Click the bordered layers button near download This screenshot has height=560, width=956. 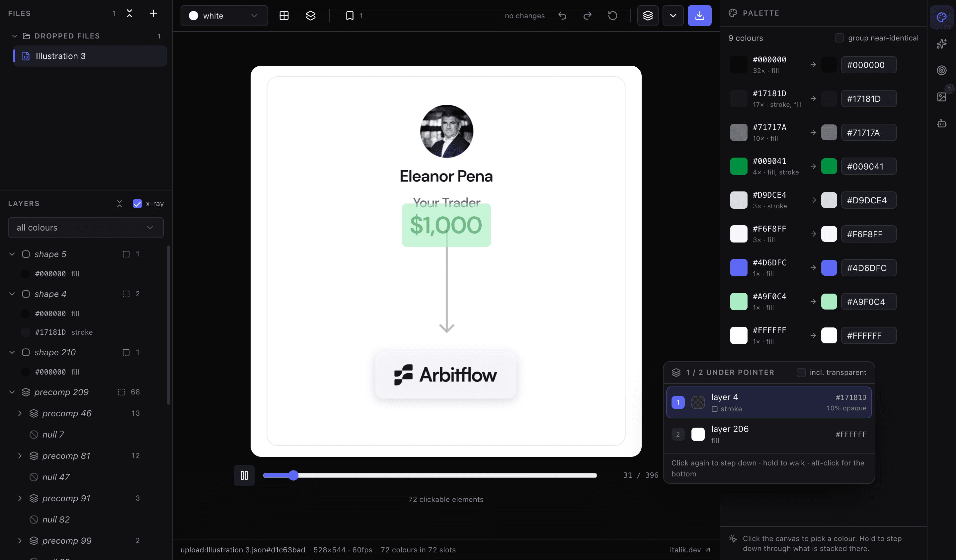[648, 16]
